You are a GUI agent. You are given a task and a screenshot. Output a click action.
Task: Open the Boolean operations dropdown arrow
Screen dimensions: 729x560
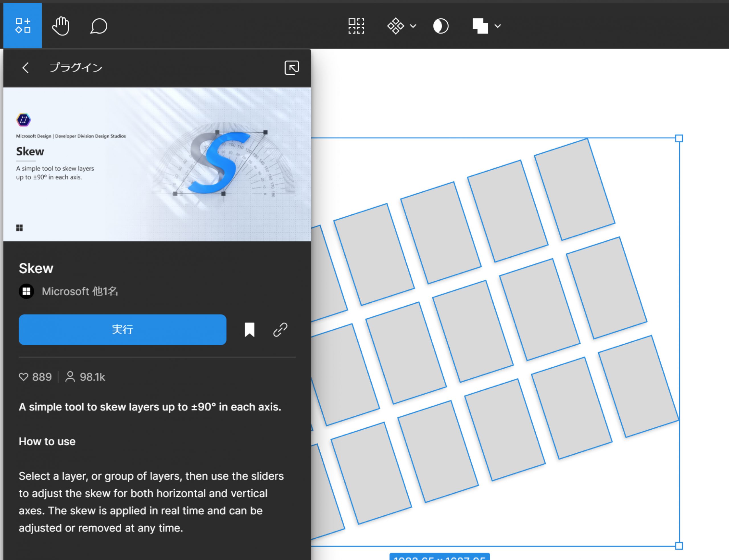(498, 26)
